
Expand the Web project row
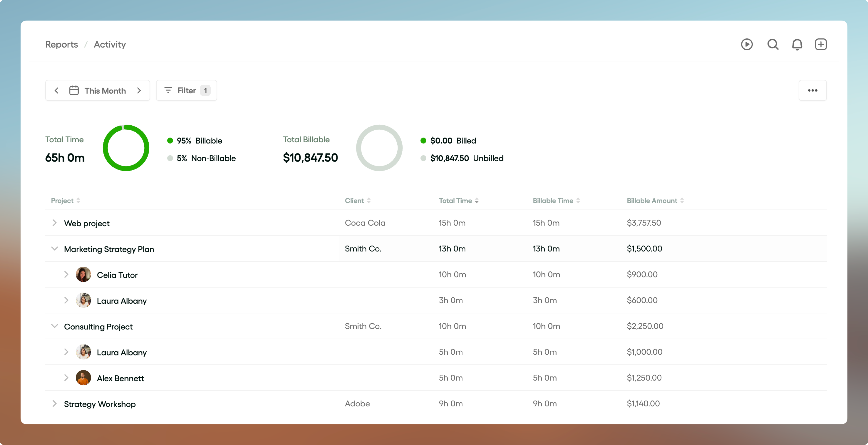(x=54, y=223)
